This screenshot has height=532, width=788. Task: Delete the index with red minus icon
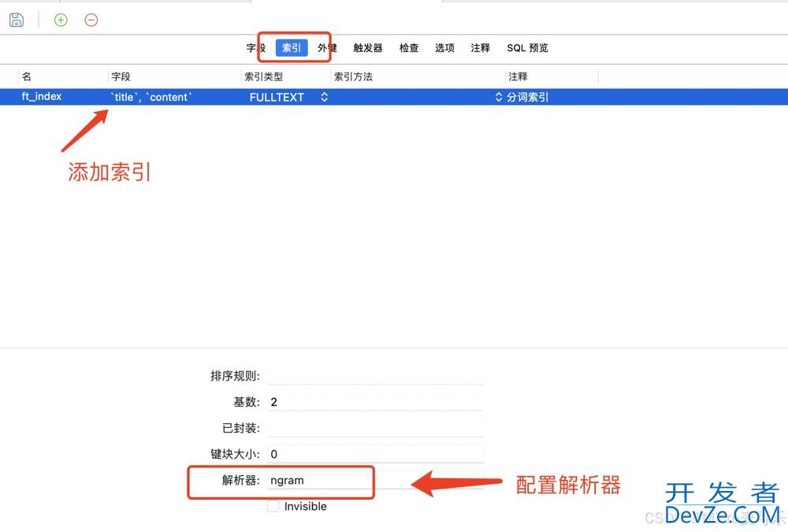click(91, 20)
